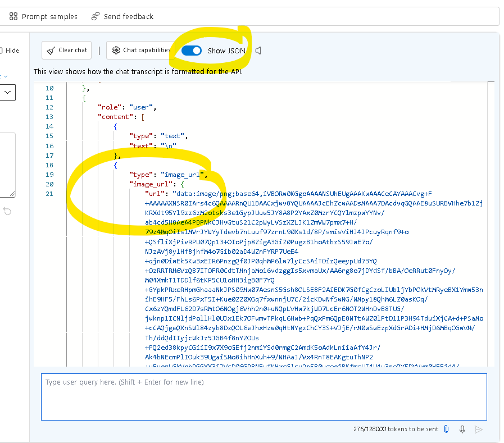Click the "content": [ line
Screen dimensions: 504x443
(121, 117)
